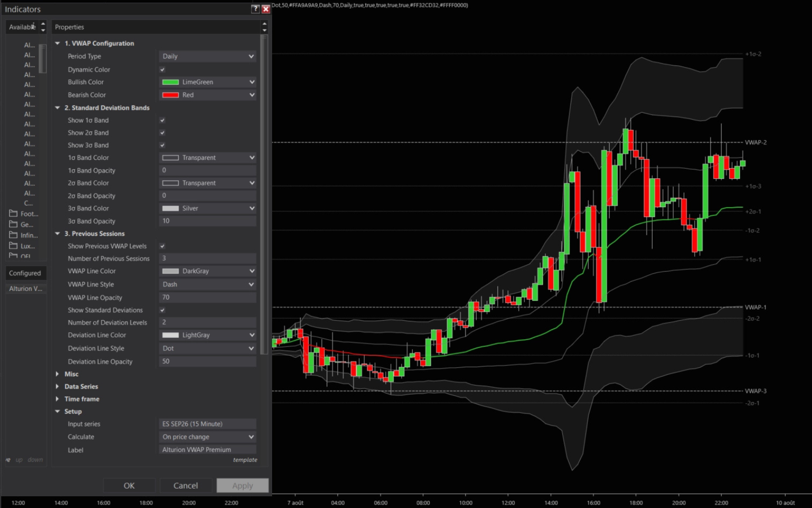Click the Apply button
This screenshot has width=812, height=508.
(243, 486)
